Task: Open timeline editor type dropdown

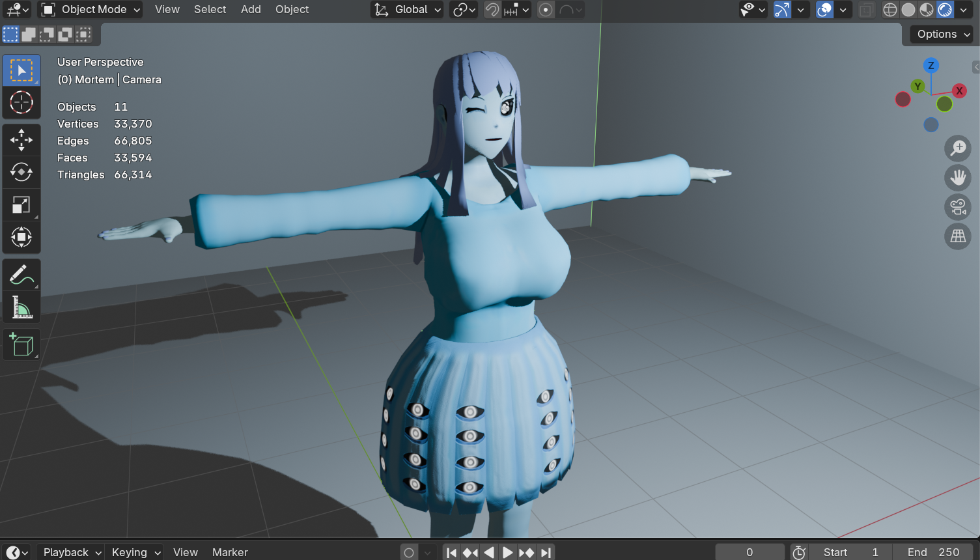Action: coord(17,552)
